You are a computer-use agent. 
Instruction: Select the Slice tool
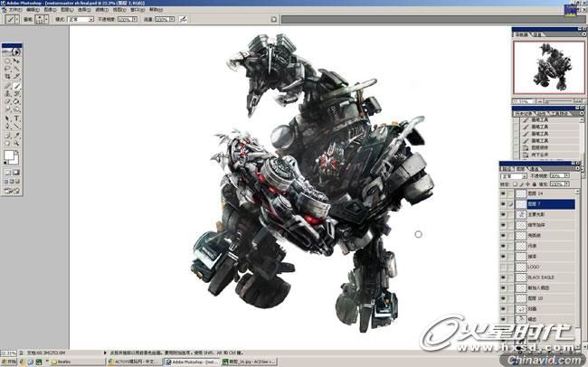(x=16, y=77)
